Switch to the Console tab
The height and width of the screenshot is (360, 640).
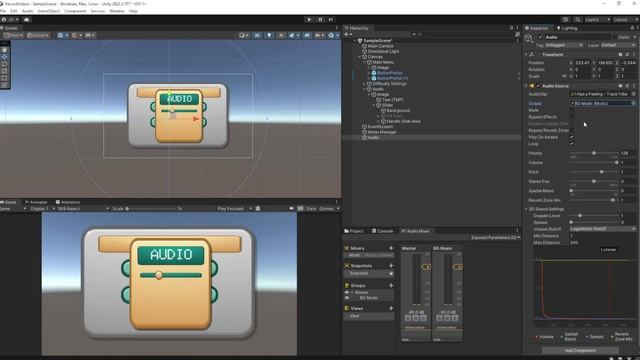tap(382, 231)
